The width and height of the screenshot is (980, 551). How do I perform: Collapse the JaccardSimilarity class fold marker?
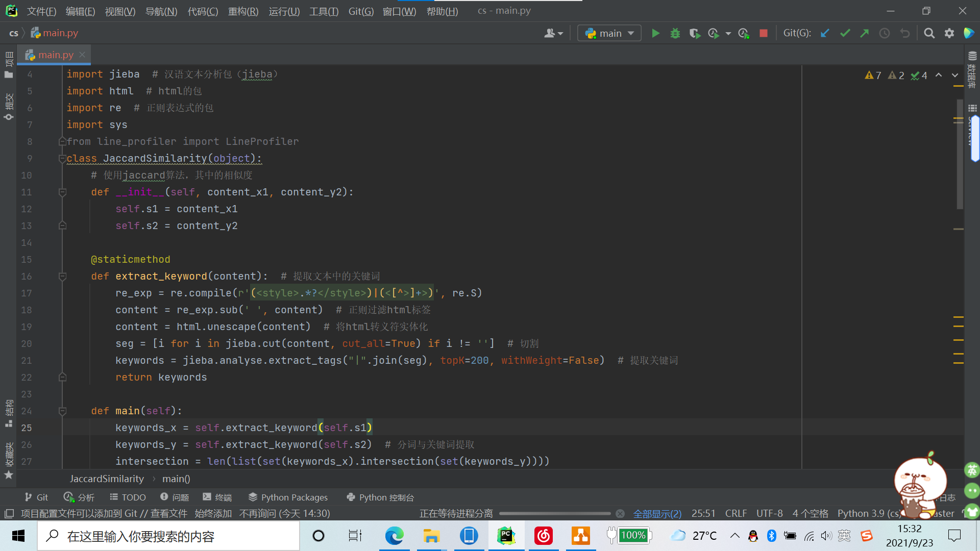[x=62, y=159]
